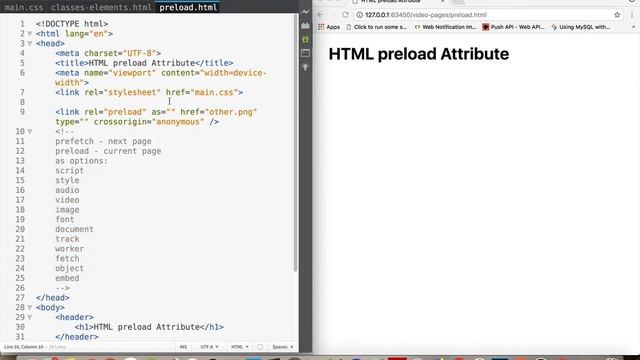Bookmark this page with the star icon

(617, 15)
